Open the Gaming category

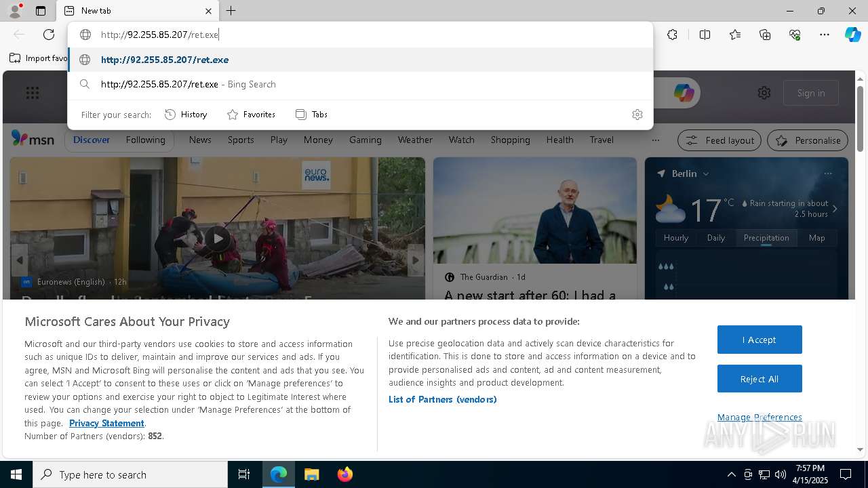pyautogui.click(x=366, y=140)
